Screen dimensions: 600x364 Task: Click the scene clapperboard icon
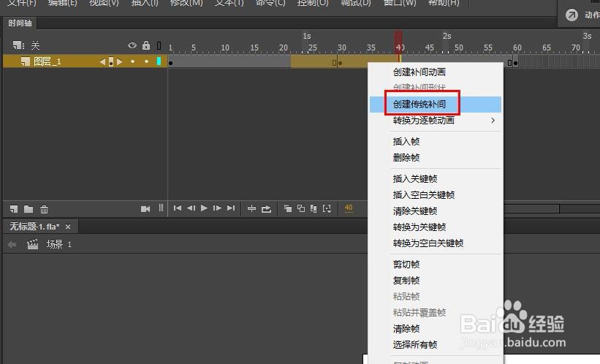coord(33,244)
